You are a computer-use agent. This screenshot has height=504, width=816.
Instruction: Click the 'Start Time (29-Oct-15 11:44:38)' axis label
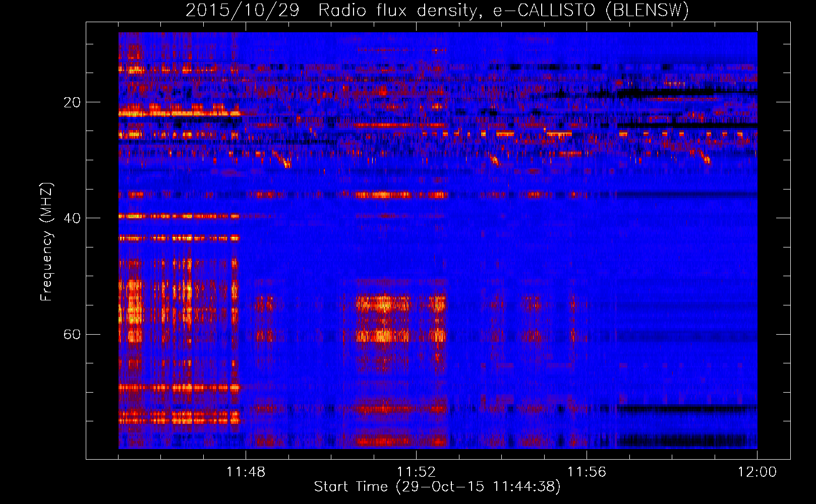pyautogui.click(x=437, y=487)
